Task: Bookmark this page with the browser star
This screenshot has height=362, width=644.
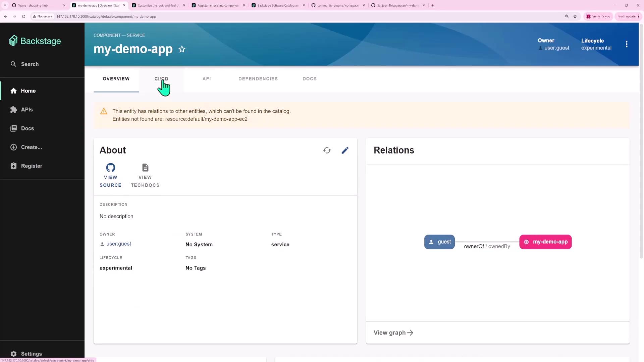Action: tap(575, 16)
